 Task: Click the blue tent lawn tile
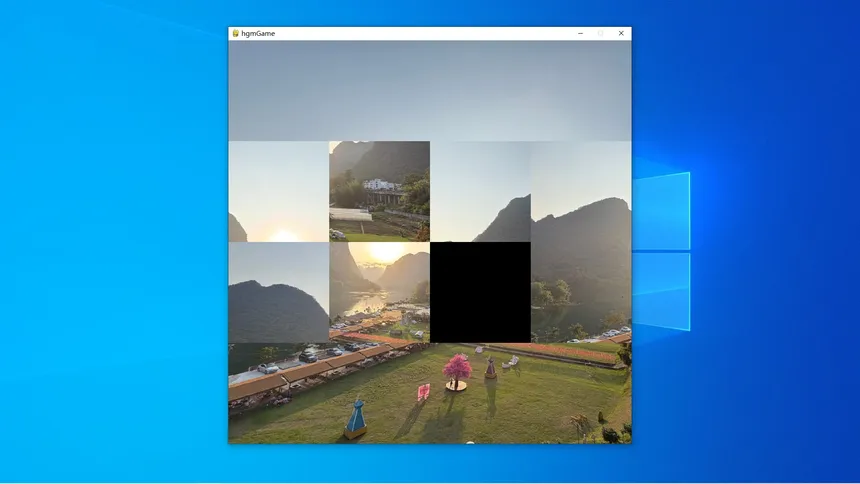380,393
